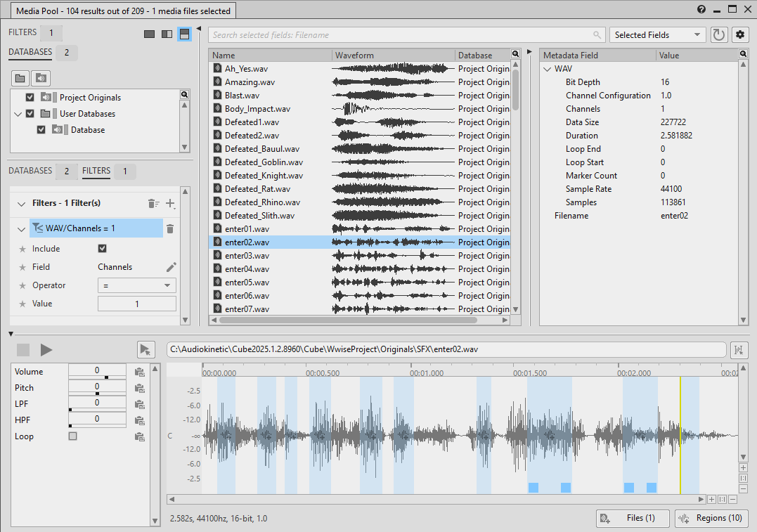The image size is (757, 532).
Task: Click the add folder database icon
Action: (20, 78)
